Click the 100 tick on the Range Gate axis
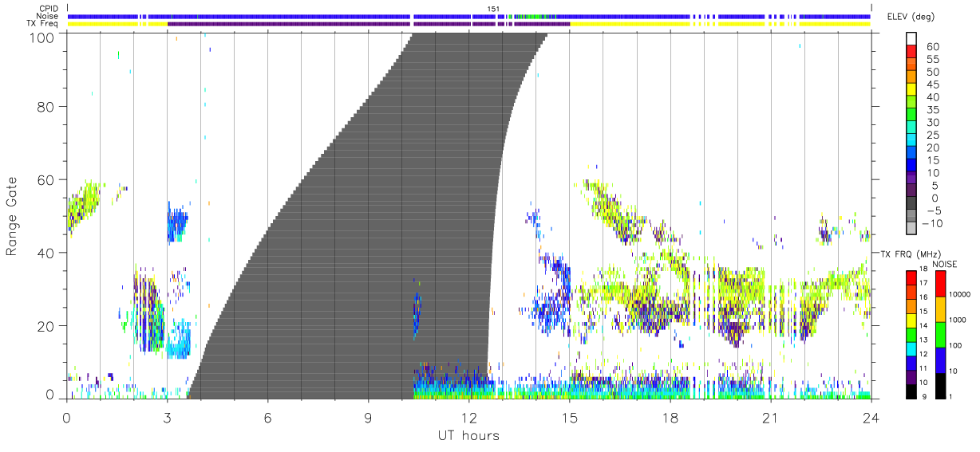The image size is (980, 452). [42, 37]
